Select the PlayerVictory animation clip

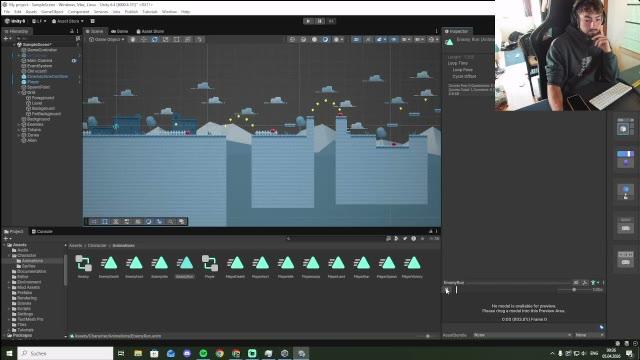412,267
